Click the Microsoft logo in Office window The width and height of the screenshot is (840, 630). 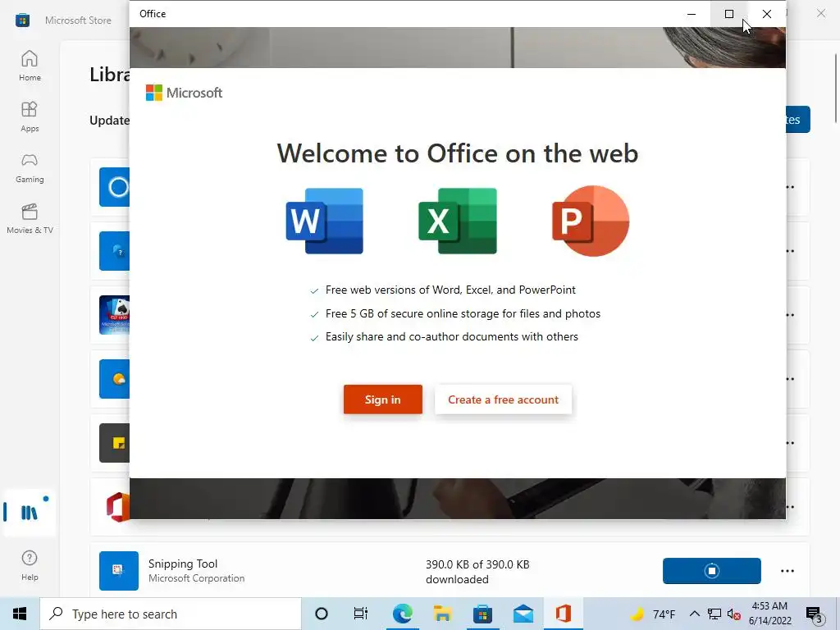184,93
